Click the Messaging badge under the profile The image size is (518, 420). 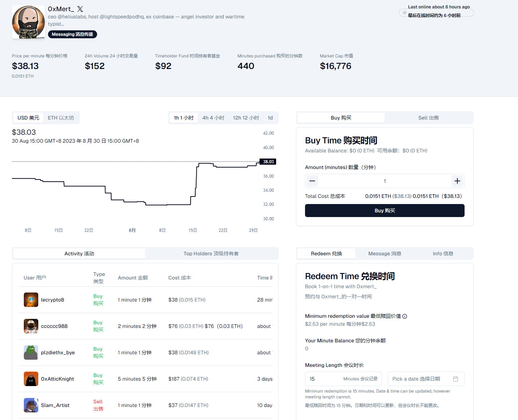coord(72,34)
